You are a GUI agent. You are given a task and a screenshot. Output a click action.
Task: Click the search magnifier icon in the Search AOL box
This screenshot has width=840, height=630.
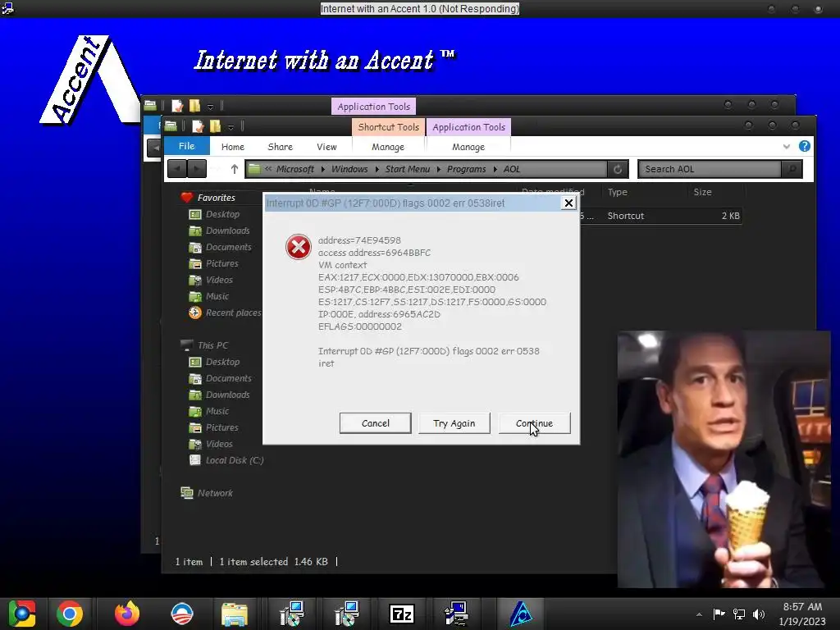click(x=792, y=169)
